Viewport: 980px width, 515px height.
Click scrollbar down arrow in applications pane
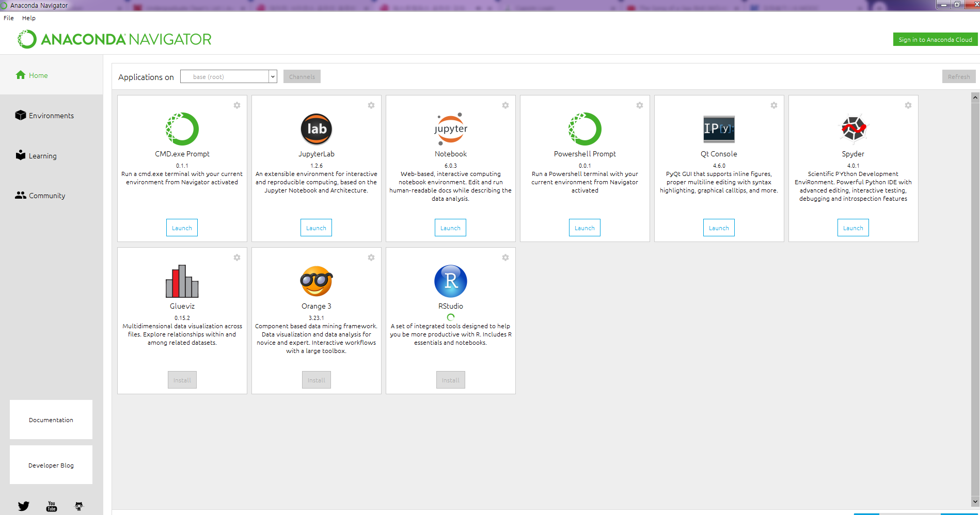pos(975,501)
